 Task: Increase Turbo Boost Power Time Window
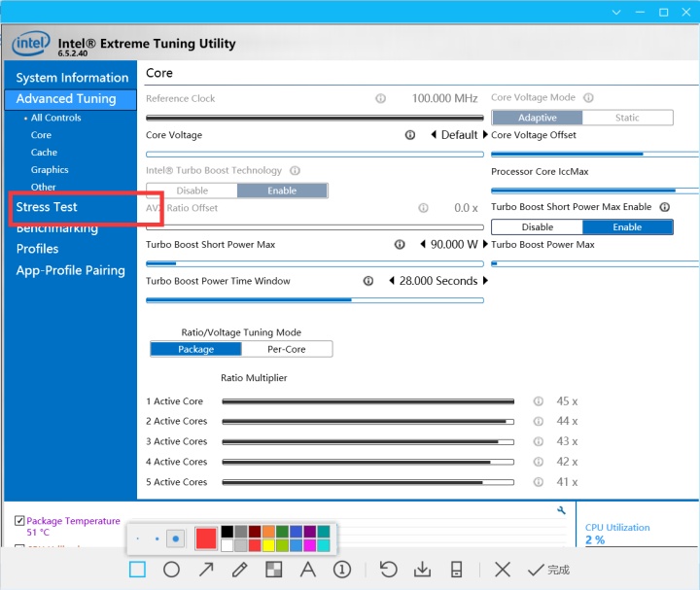485,281
